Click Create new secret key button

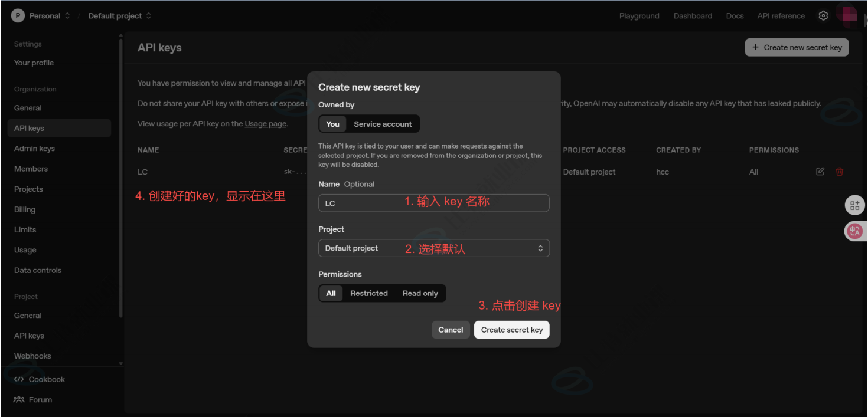tap(797, 48)
